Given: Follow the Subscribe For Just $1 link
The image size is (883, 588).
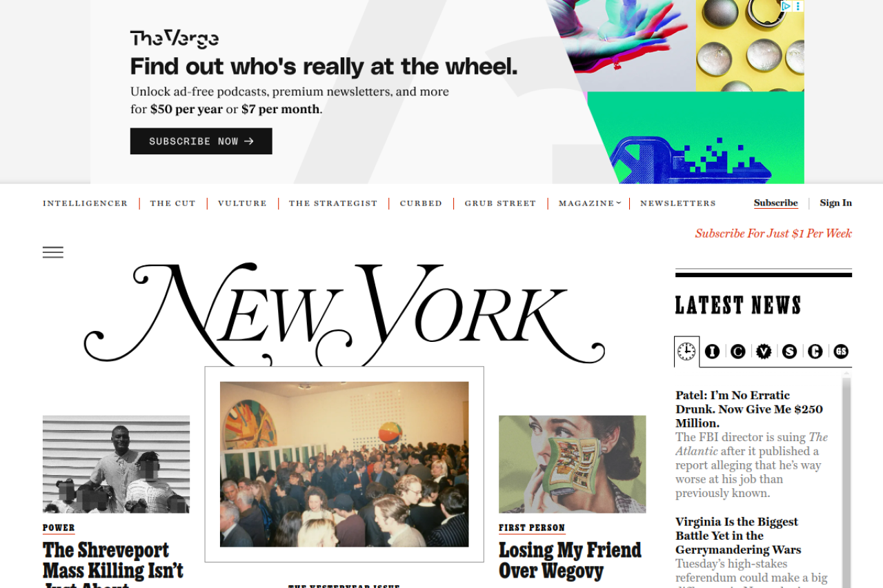Looking at the screenshot, I should (773, 234).
